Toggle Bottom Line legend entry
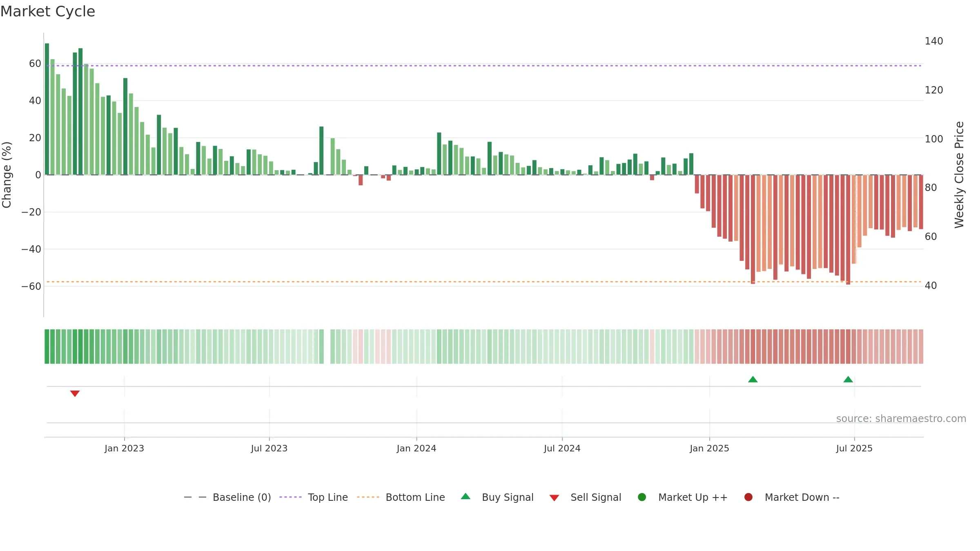The image size is (980, 551). [x=401, y=497]
